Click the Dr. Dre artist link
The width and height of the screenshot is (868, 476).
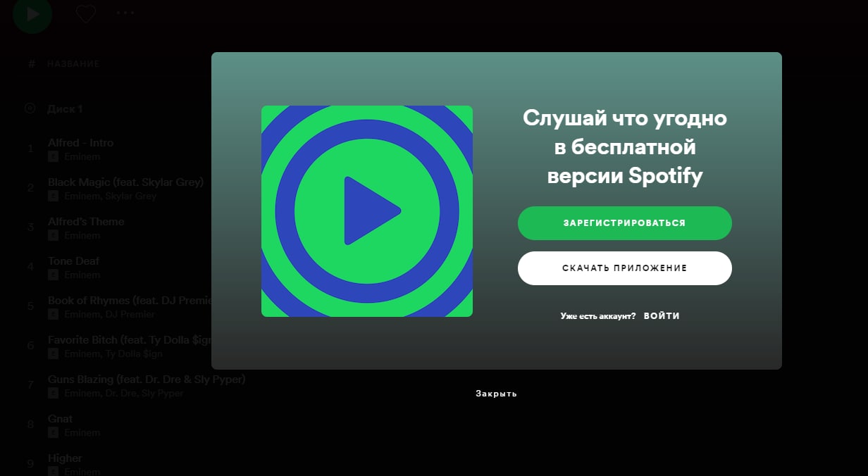[x=121, y=393]
